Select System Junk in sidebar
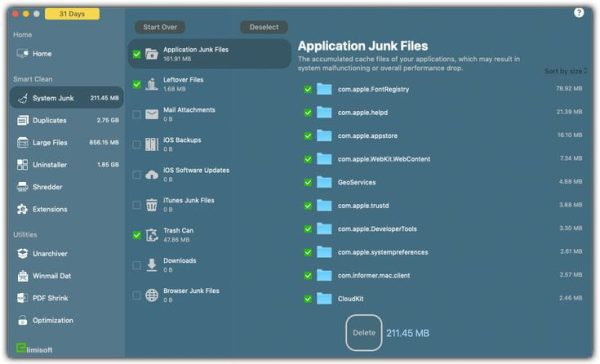Image resolution: width=600 pixels, height=364 pixels. [67, 98]
